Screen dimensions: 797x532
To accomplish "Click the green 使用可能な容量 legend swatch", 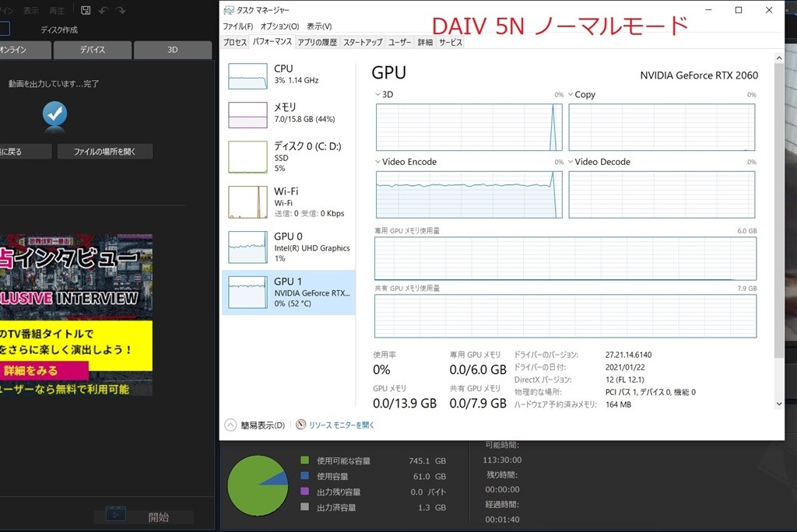I will 305,460.
